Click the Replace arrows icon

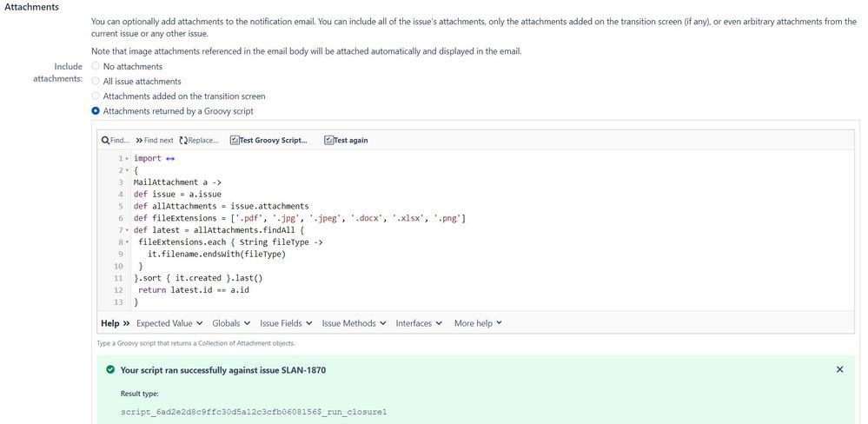pos(183,141)
